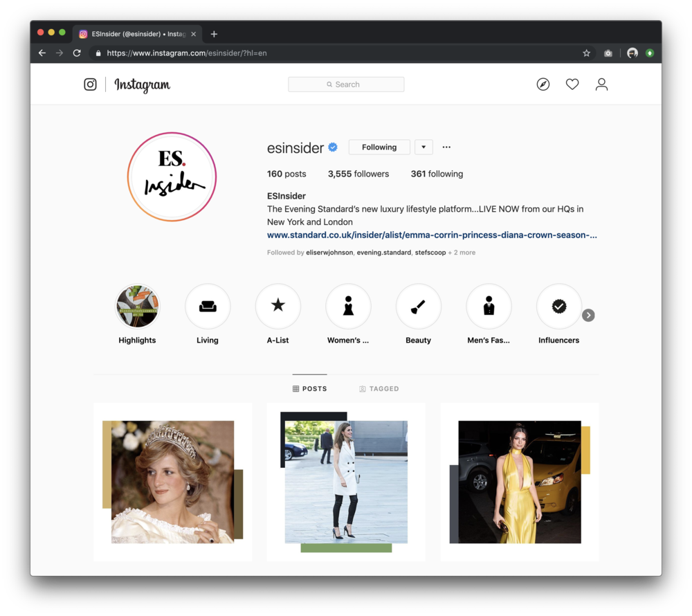Open the Influencers checkmark highlight
692x616 pixels.
[x=558, y=306]
